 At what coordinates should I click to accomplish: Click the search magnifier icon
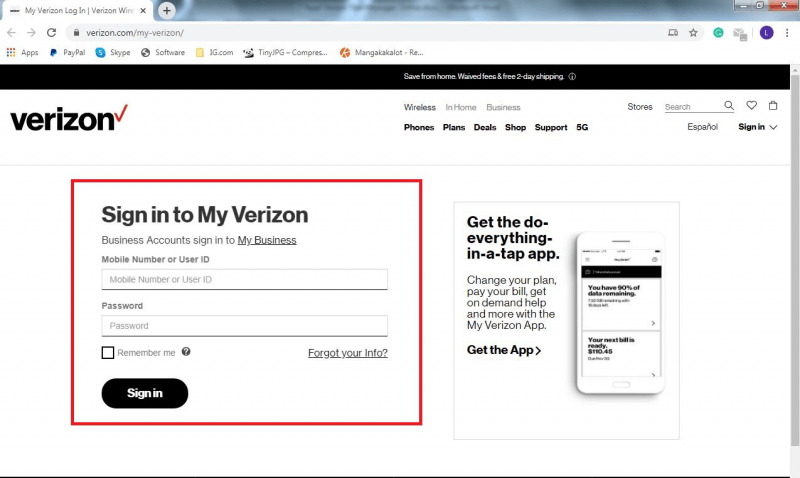[729, 106]
